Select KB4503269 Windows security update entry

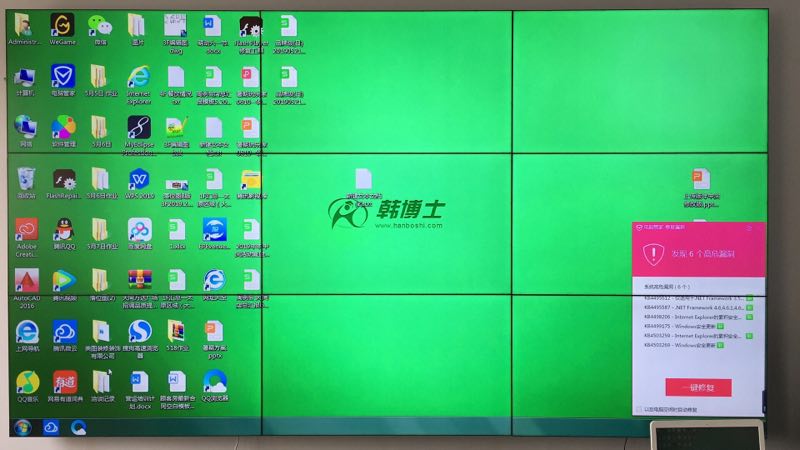point(684,345)
